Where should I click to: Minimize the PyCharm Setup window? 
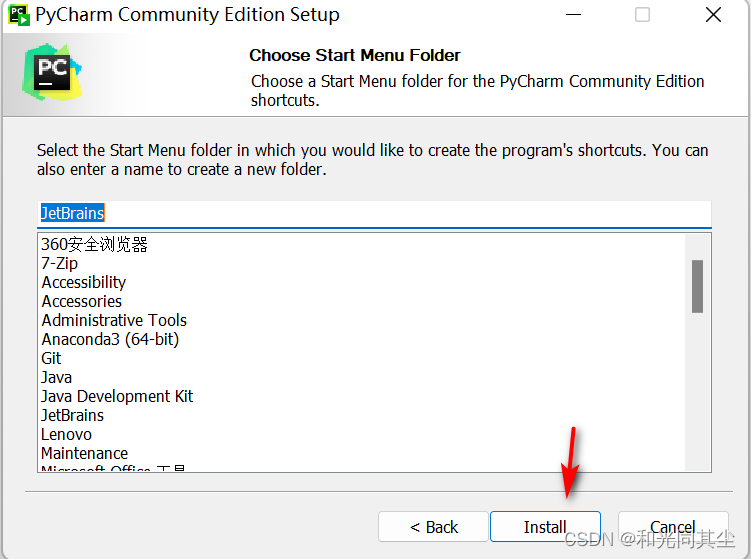point(573,15)
